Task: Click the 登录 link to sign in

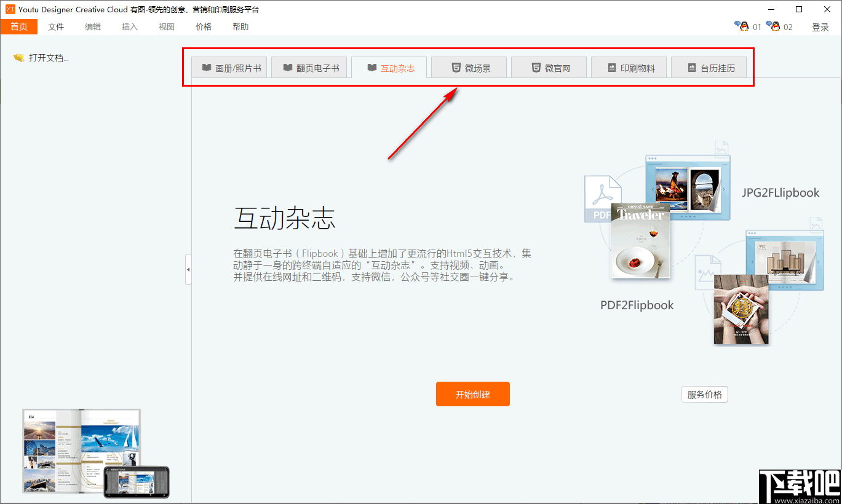Action: [x=820, y=26]
